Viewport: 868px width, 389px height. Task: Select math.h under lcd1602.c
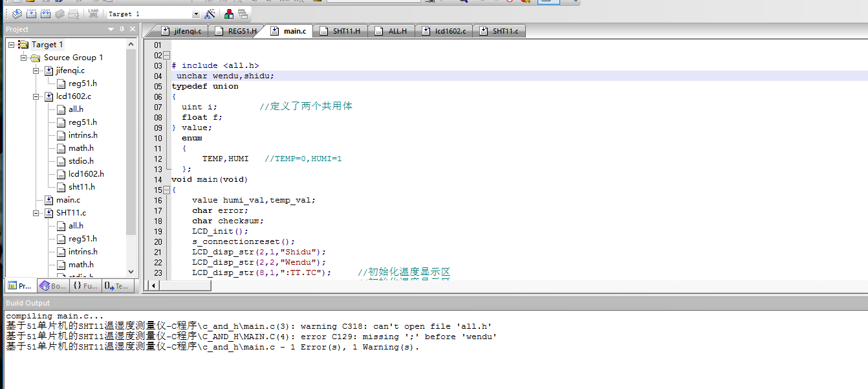(x=81, y=148)
